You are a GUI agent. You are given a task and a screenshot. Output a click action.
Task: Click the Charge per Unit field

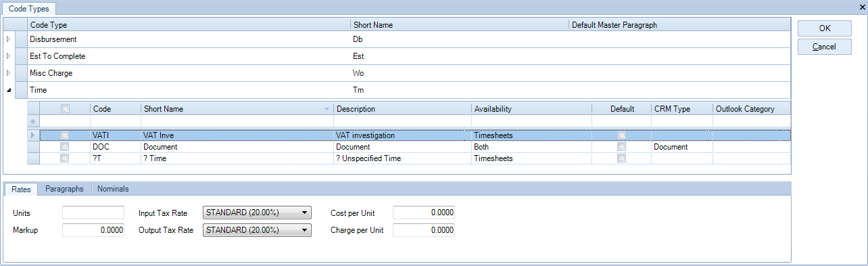point(424,230)
